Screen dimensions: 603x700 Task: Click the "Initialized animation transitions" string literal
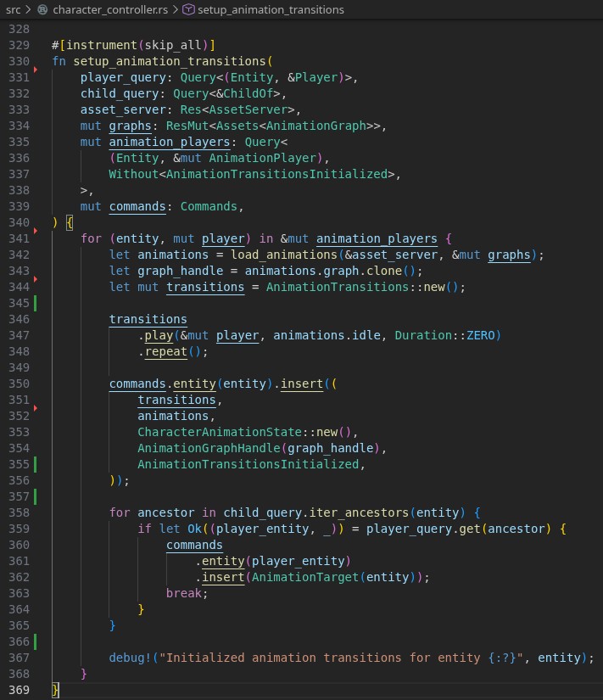pyautogui.click(x=341, y=658)
